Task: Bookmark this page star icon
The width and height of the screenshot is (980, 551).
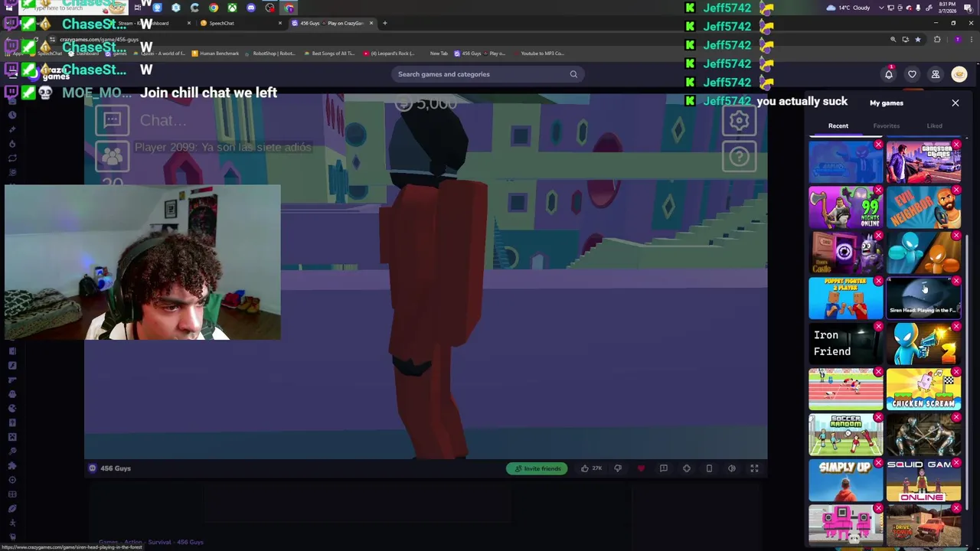Action: (917, 39)
